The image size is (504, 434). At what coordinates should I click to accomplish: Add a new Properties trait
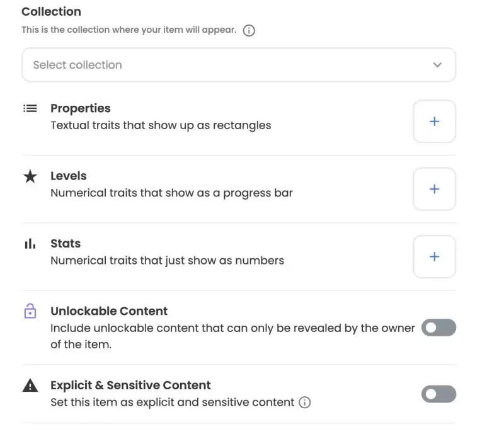[x=434, y=122]
